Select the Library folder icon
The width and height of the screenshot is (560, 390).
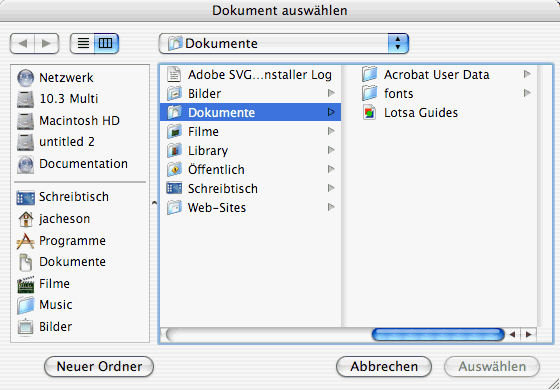(x=174, y=150)
